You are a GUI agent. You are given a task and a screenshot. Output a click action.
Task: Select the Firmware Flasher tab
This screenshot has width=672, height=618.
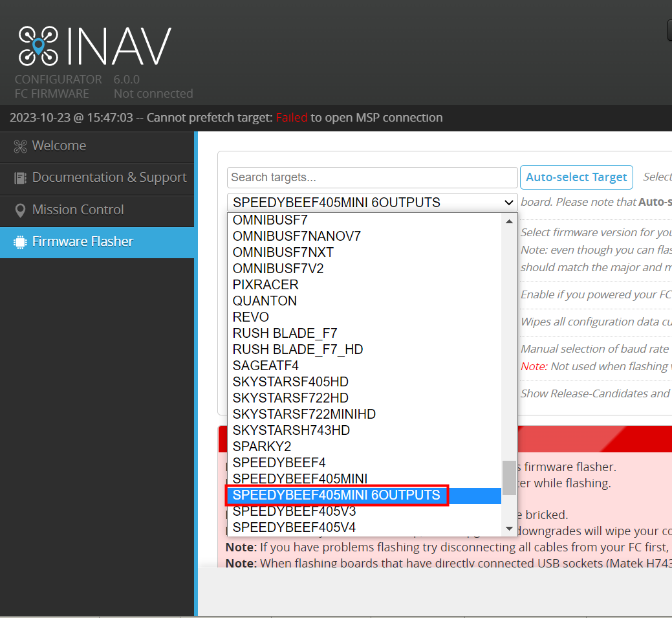97,242
